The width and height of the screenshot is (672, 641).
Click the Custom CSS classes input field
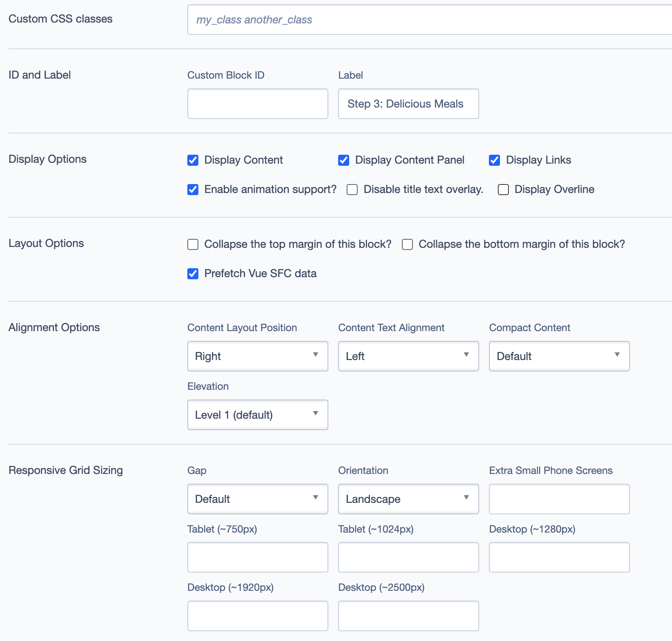429,20
